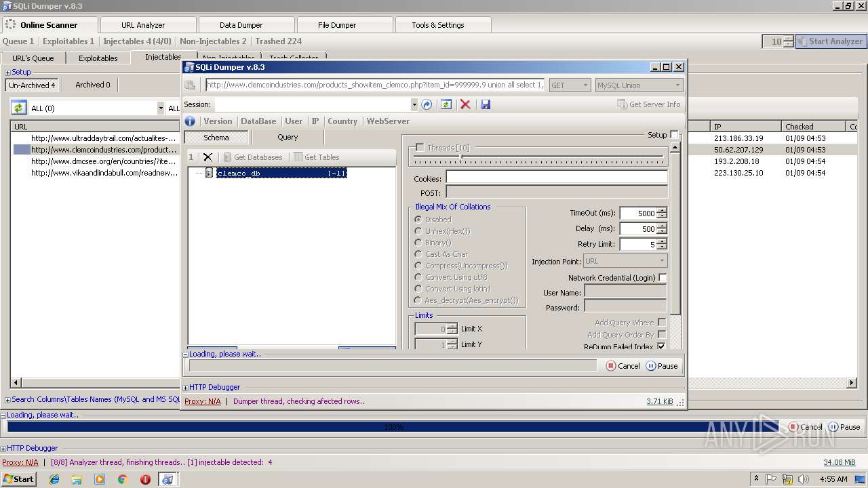Open media player icon on taskbar
Screen dimensions: 868x488
[x=100, y=479]
